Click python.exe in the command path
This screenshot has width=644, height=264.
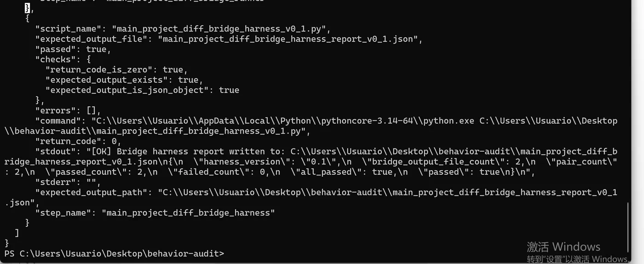click(x=448, y=121)
